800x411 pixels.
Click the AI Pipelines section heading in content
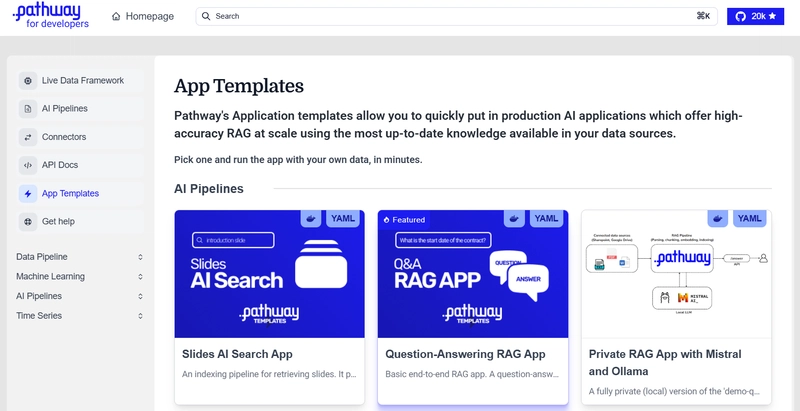209,189
